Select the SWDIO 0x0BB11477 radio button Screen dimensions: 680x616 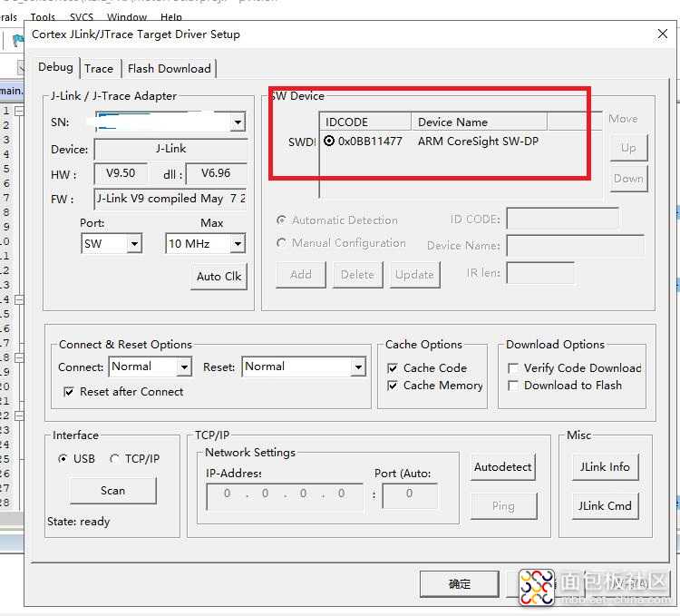click(329, 141)
